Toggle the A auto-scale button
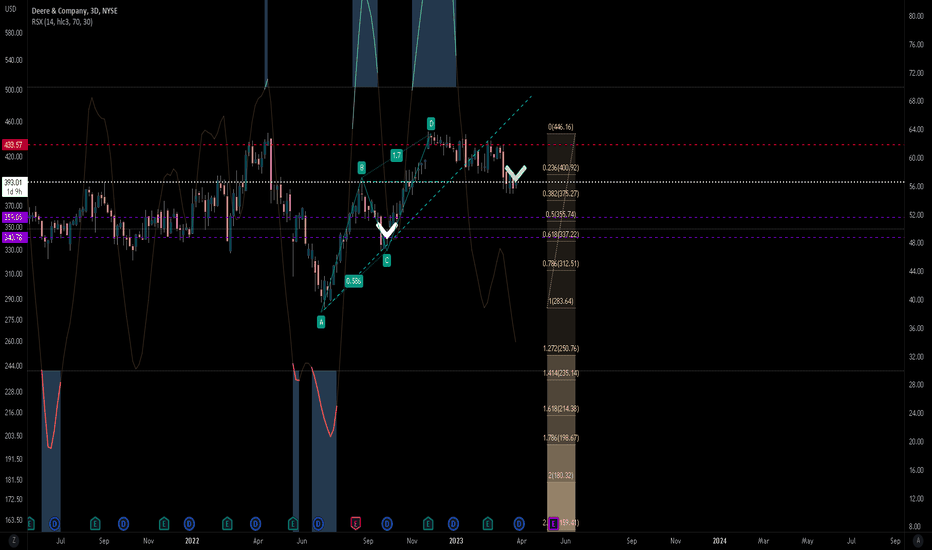This screenshot has width=932, height=550. tap(918, 540)
